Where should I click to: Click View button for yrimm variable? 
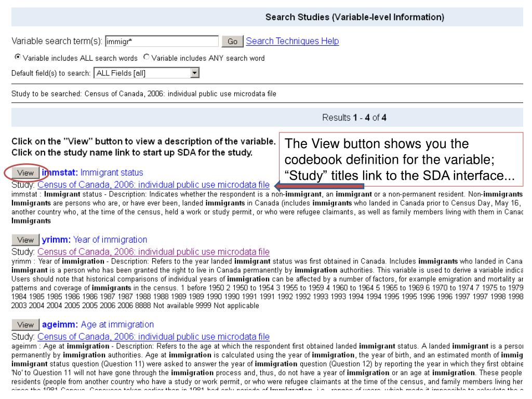click(25, 240)
